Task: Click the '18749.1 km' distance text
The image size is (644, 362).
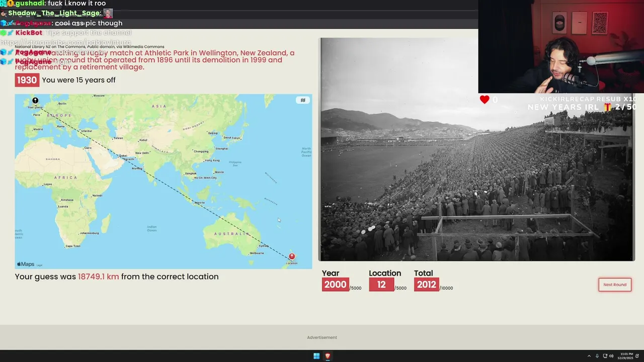Action: (x=99, y=277)
